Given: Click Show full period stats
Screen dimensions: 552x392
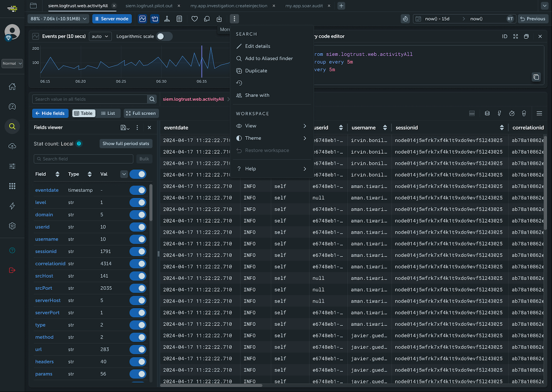Looking at the screenshot, I should [125, 143].
